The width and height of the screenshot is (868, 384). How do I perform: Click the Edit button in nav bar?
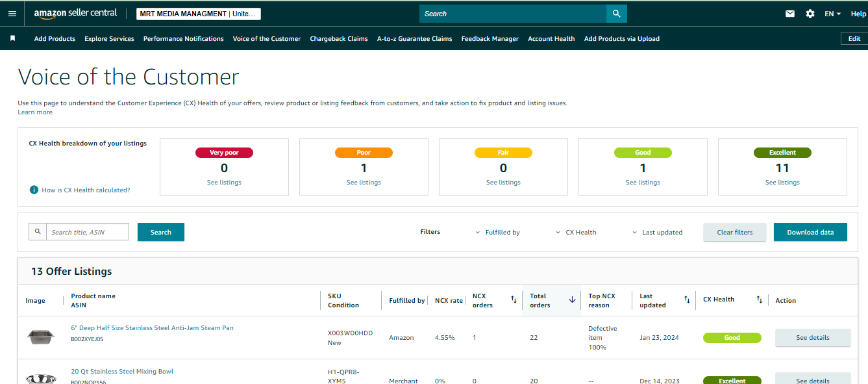click(x=854, y=39)
